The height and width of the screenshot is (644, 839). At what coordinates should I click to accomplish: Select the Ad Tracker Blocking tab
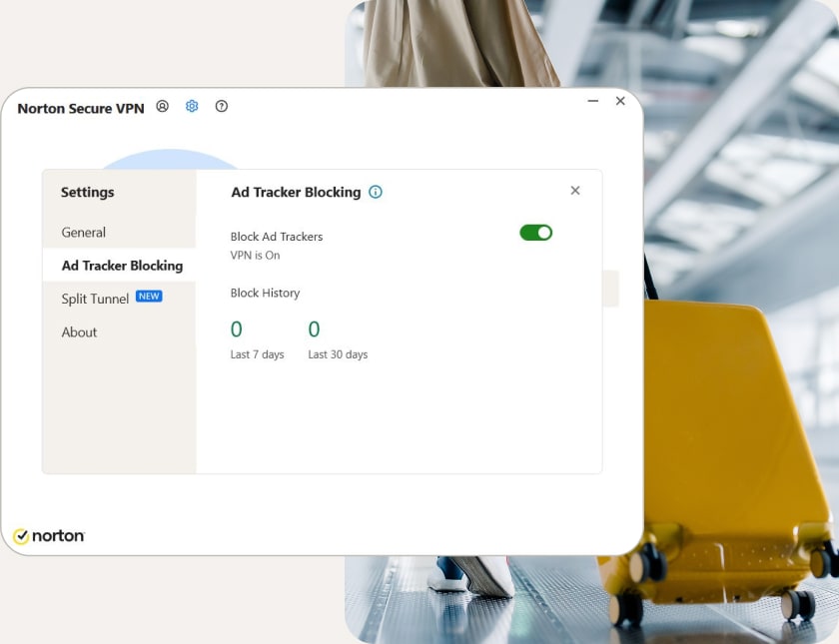pyautogui.click(x=119, y=266)
